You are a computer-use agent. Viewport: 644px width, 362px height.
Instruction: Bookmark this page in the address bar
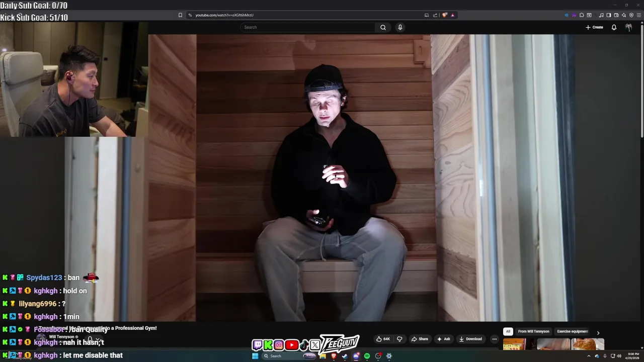(x=180, y=15)
